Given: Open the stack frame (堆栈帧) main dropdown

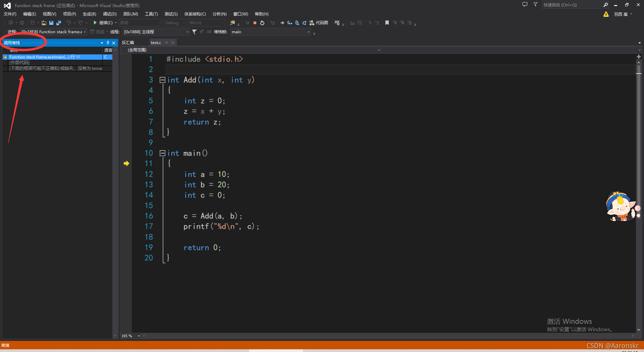Looking at the screenshot, I should 270,32.
